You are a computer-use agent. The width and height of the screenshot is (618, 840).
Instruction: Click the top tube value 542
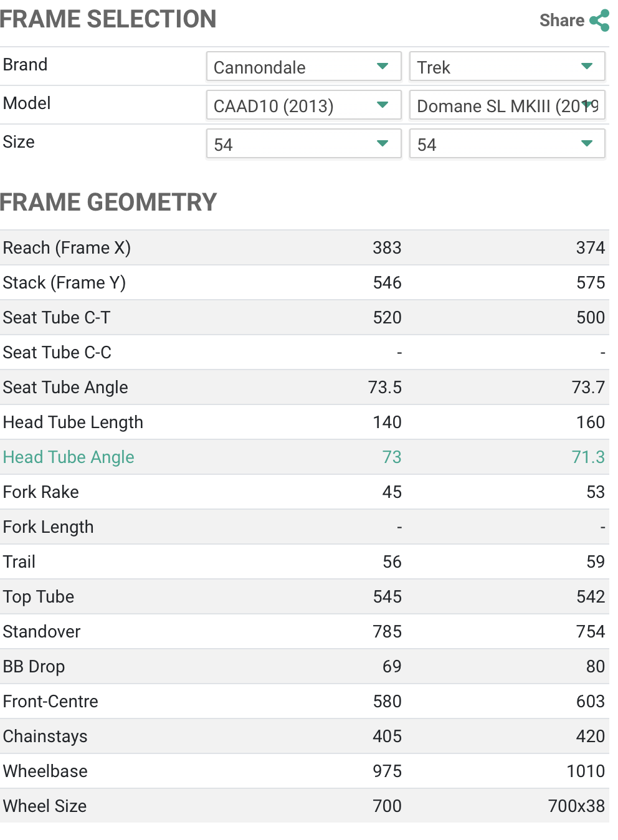coord(591,597)
